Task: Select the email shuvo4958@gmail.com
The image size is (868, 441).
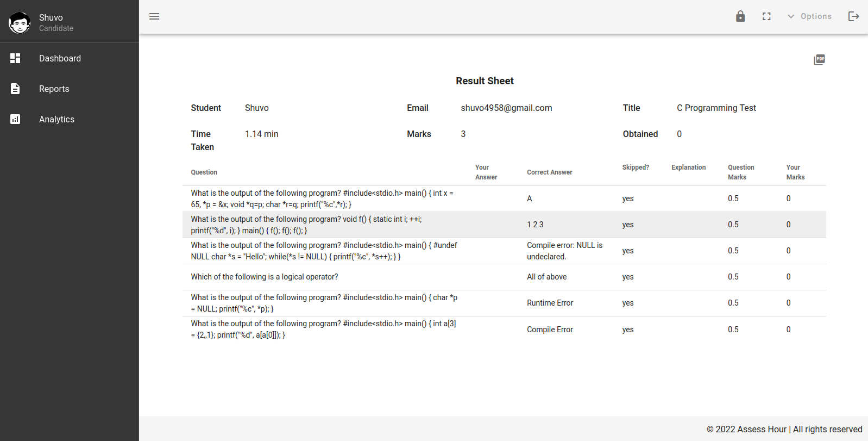Action: [506, 108]
